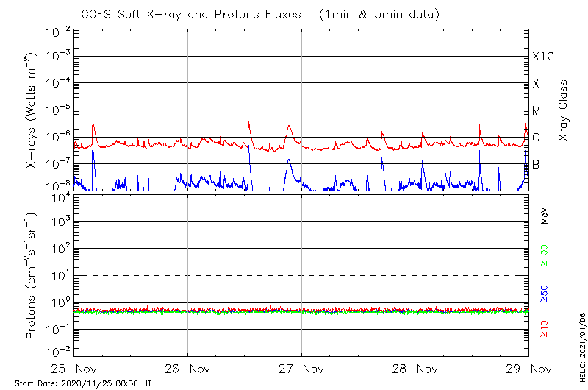Click the 26-Nov date label on the x-axis
This screenshot has height=390, width=588.
pos(188,369)
